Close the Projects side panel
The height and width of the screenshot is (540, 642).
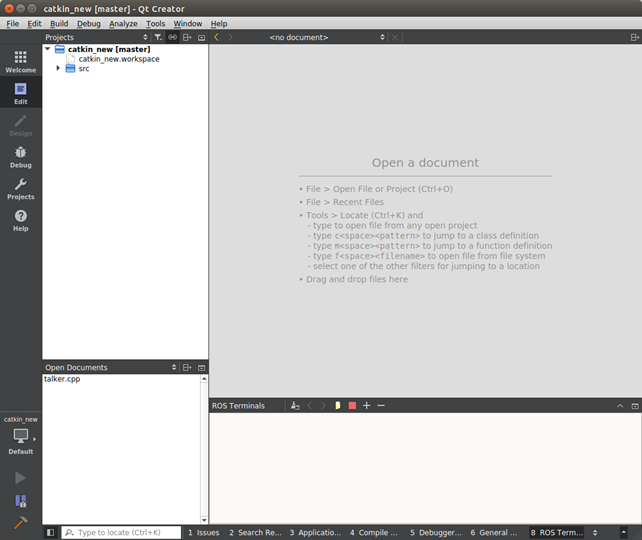pos(201,37)
